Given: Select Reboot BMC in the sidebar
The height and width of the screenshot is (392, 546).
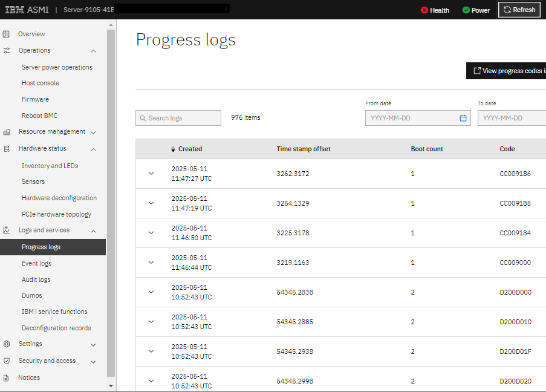Looking at the screenshot, I should click(39, 116).
